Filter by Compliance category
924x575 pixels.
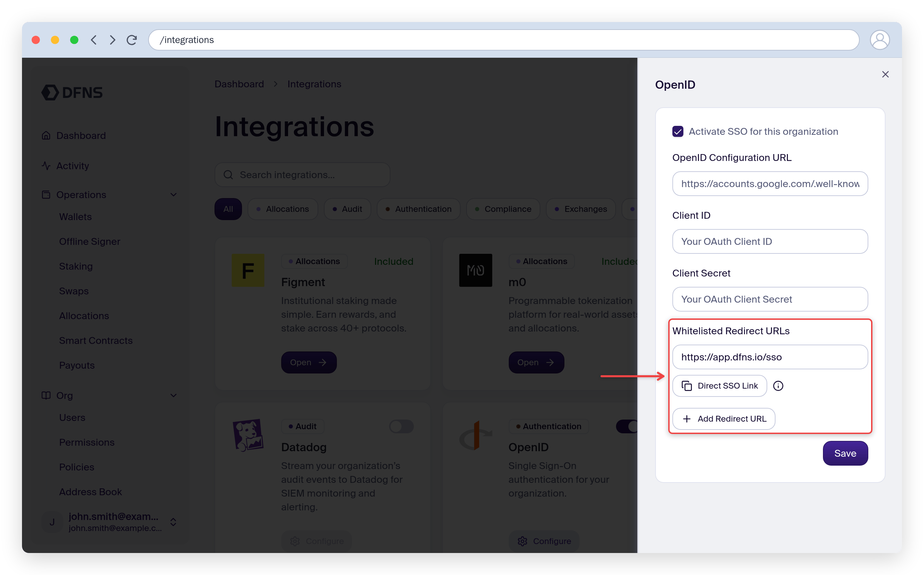click(x=503, y=209)
